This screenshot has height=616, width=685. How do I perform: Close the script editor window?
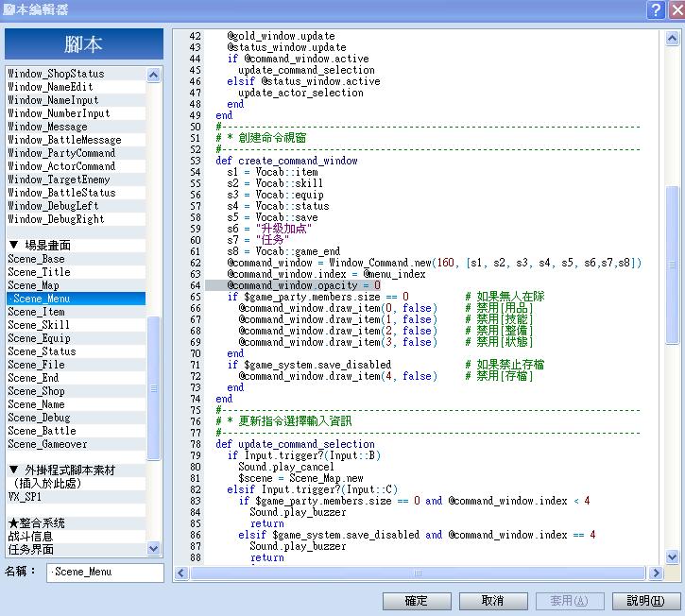[676, 9]
